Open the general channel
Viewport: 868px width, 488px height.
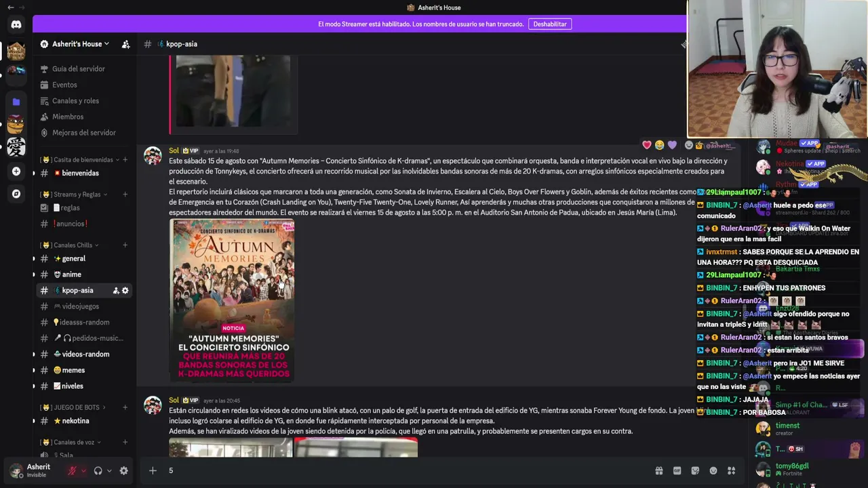[x=74, y=258]
